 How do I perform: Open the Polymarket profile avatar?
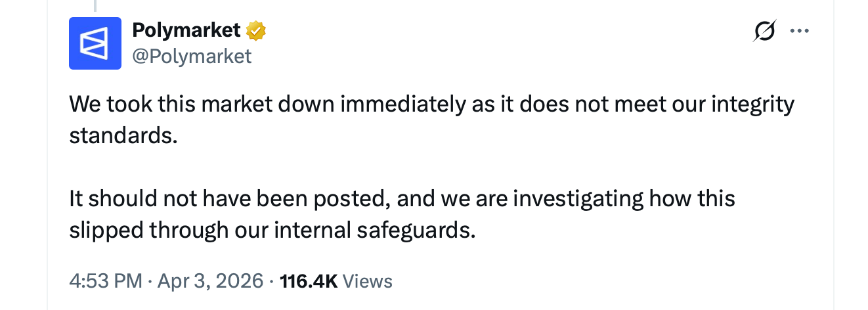coord(95,43)
